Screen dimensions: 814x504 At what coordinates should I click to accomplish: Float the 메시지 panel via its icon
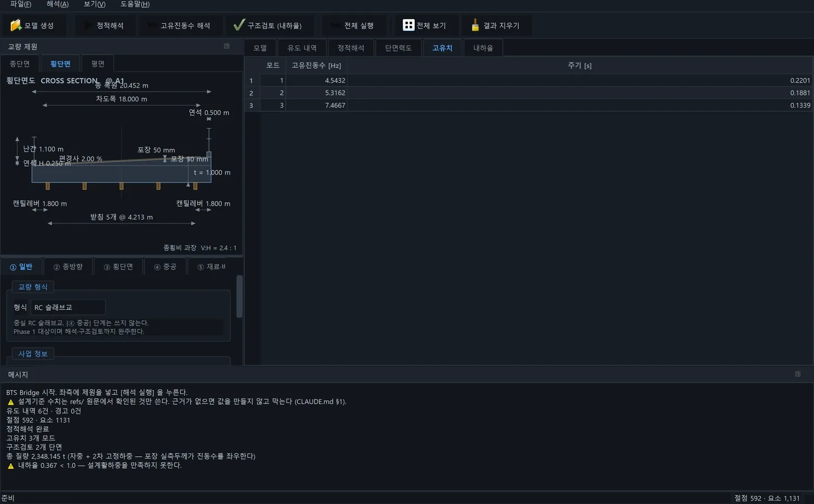(798, 374)
